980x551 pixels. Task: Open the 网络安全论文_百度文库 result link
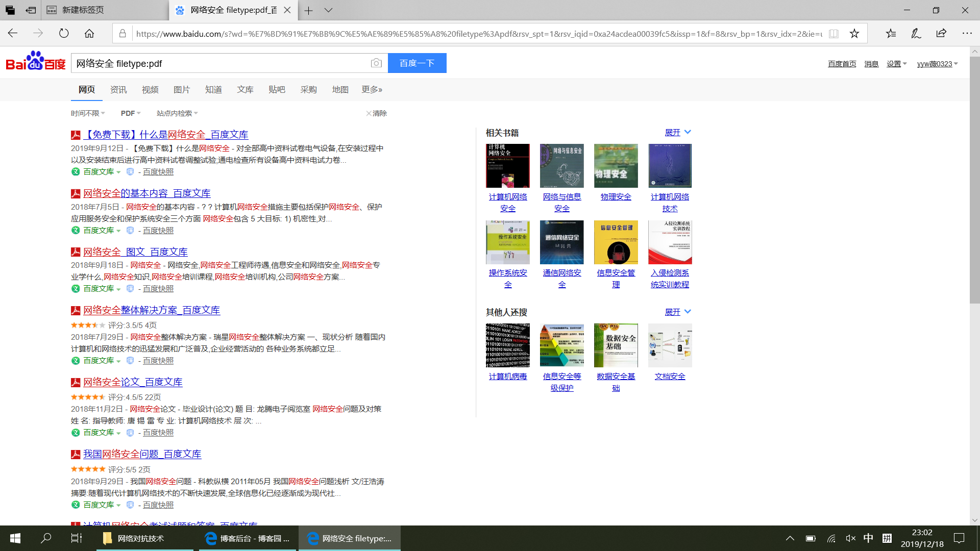tap(133, 382)
